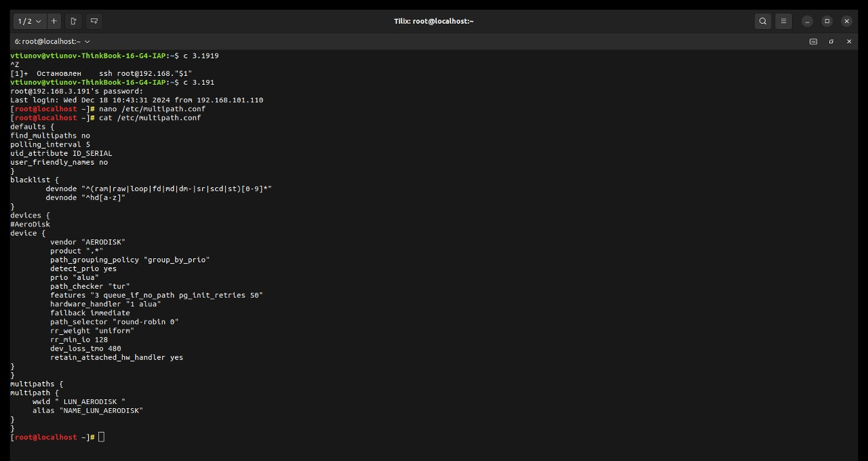This screenshot has height=461, width=868.
Task: Click the "detect_prio yes" line
Action: click(x=83, y=268)
